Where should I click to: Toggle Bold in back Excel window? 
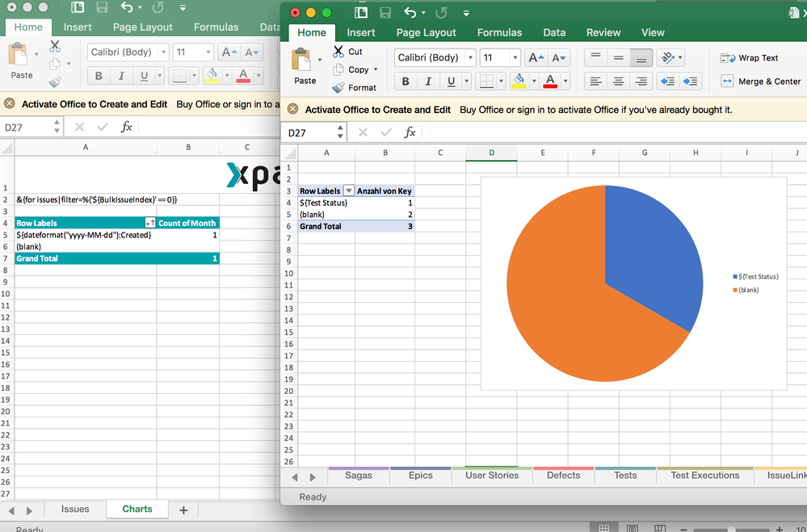99,76
